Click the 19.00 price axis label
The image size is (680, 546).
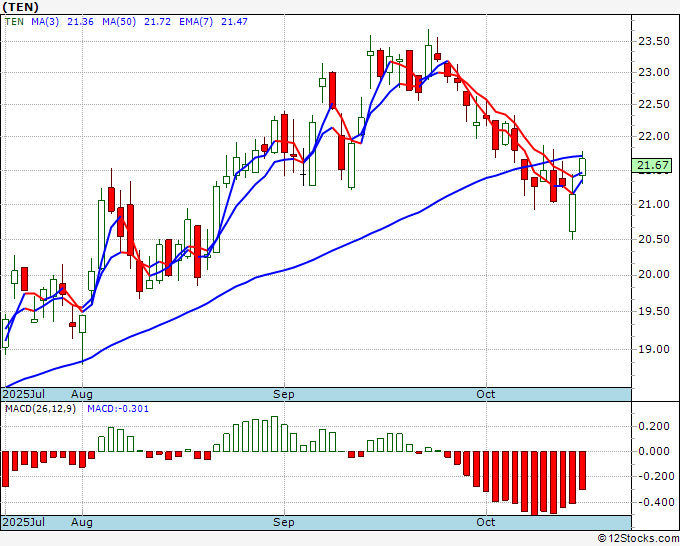[654, 350]
